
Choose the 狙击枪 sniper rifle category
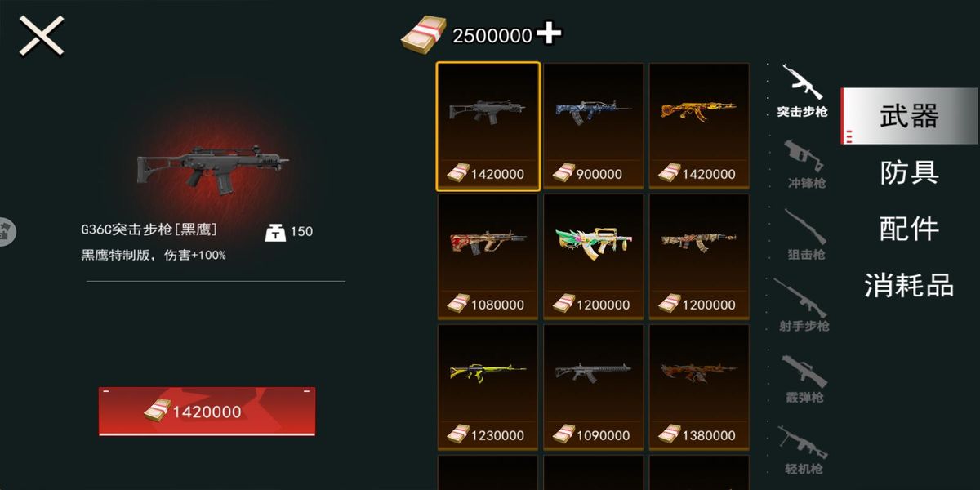tap(804, 234)
